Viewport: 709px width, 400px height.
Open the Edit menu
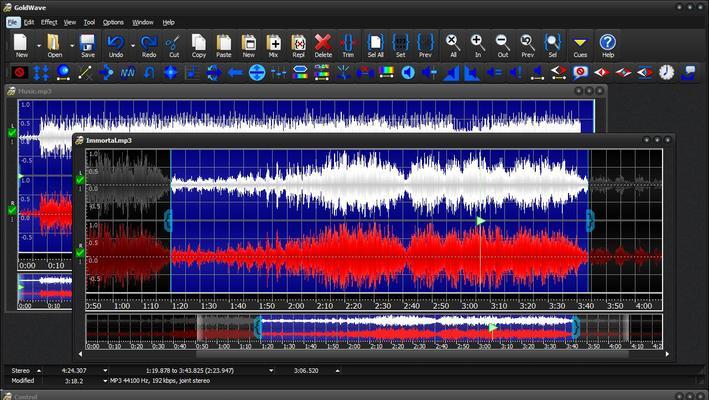(x=29, y=22)
